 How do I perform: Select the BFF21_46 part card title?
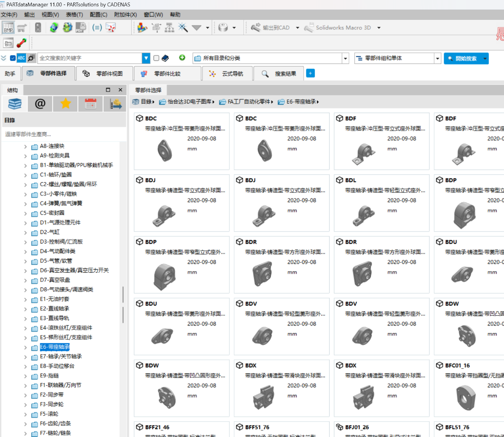[157, 427]
